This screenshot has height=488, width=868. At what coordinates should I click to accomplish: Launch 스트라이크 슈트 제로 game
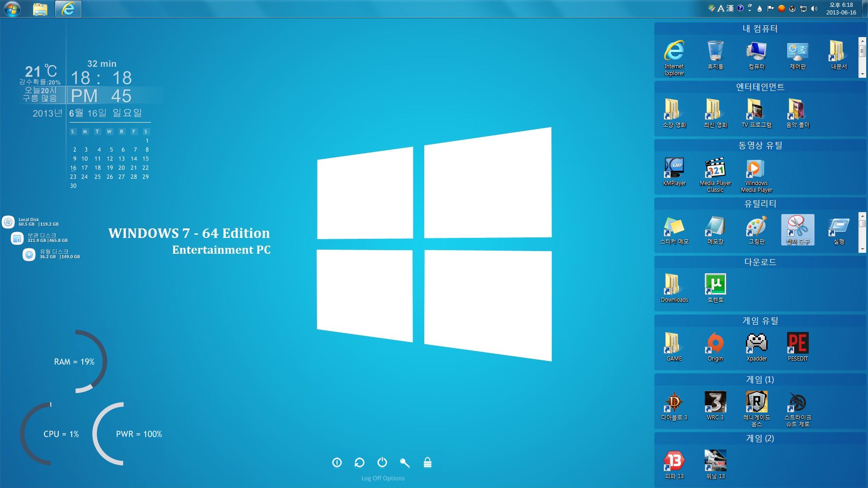click(797, 409)
